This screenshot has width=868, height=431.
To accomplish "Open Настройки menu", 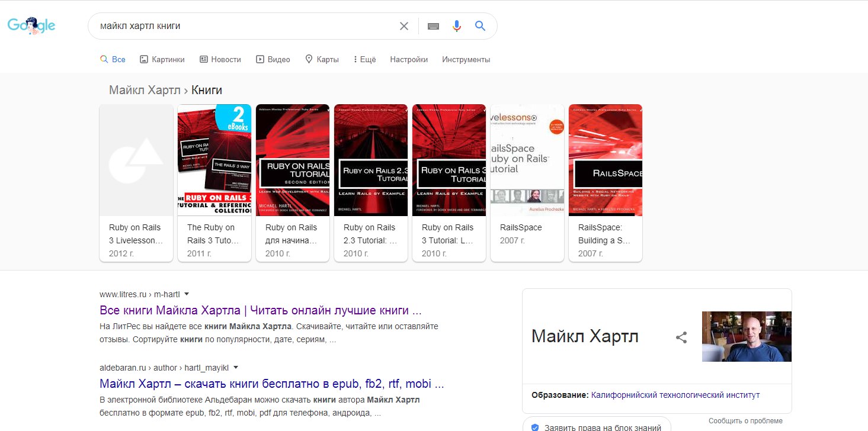I will (409, 59).
